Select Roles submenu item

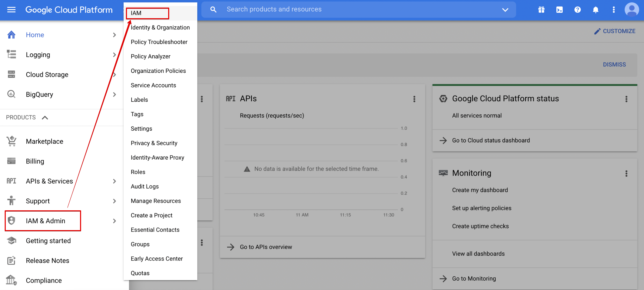pos(160,172)
